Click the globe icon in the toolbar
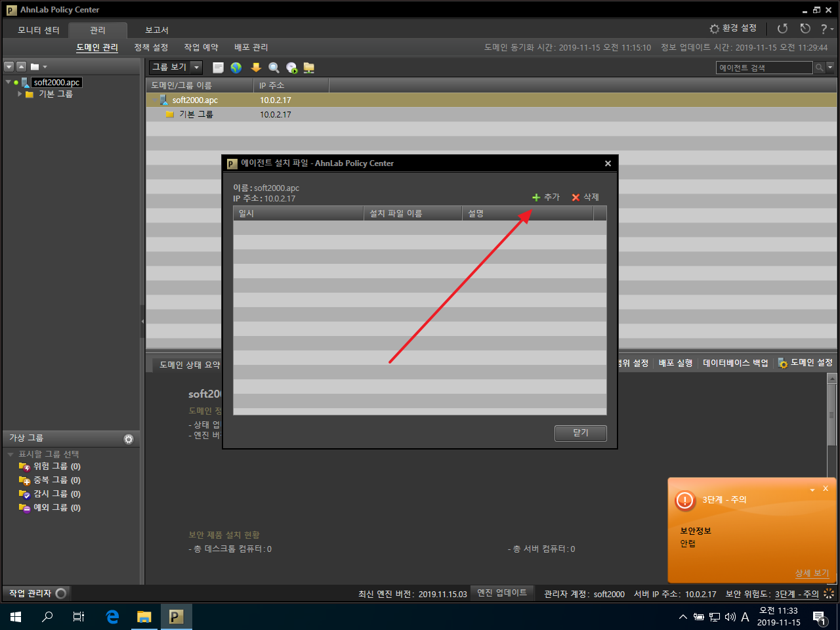Screen dimensions: 840x630 [236, 68]
